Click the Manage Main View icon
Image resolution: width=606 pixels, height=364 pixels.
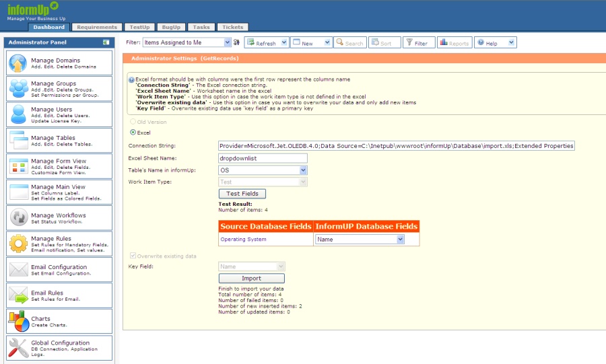19,192
